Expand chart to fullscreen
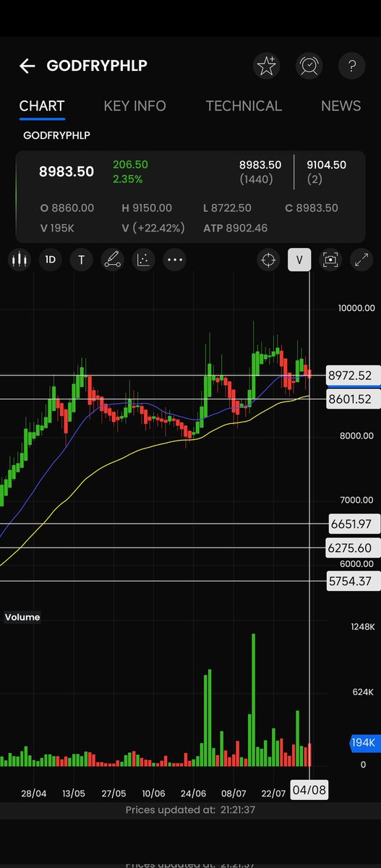 [x=361, y=260]
